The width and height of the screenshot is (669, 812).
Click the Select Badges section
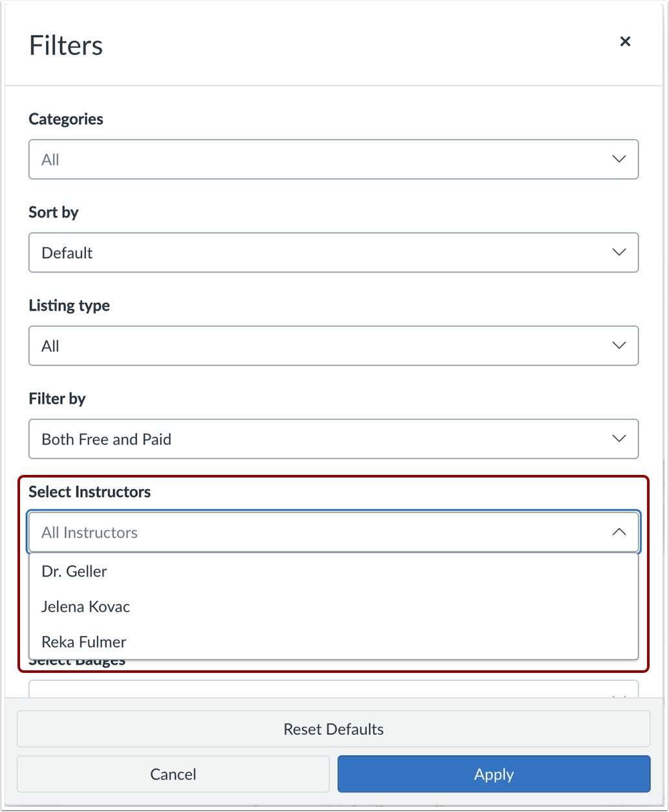[x=77, y=659]
